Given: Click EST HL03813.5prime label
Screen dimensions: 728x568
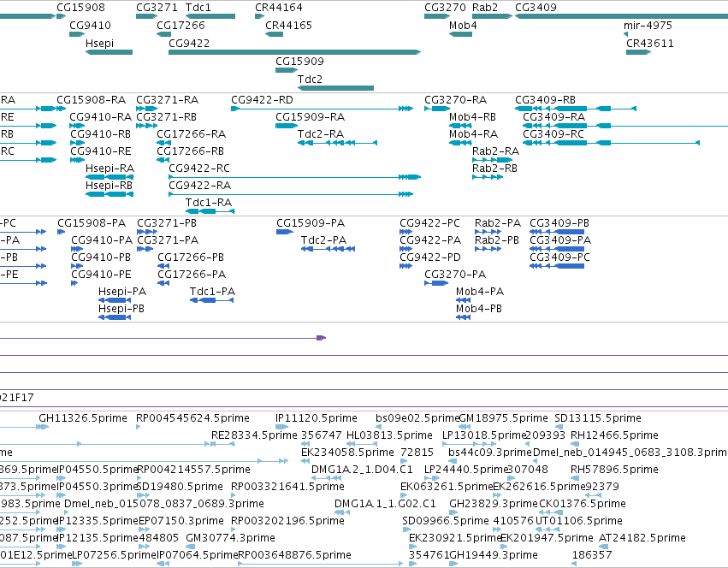Looking at the screenshot, I should (x=389, y=435).
